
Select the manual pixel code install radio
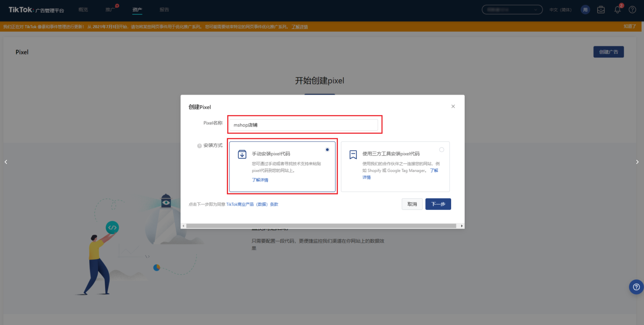pyautogui.click(x=327, y=150)
